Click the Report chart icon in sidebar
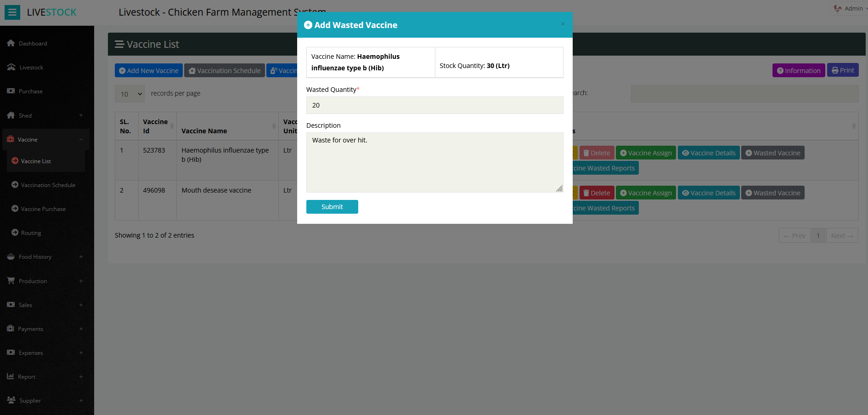868x415 pixels. [x=11, y=376]
